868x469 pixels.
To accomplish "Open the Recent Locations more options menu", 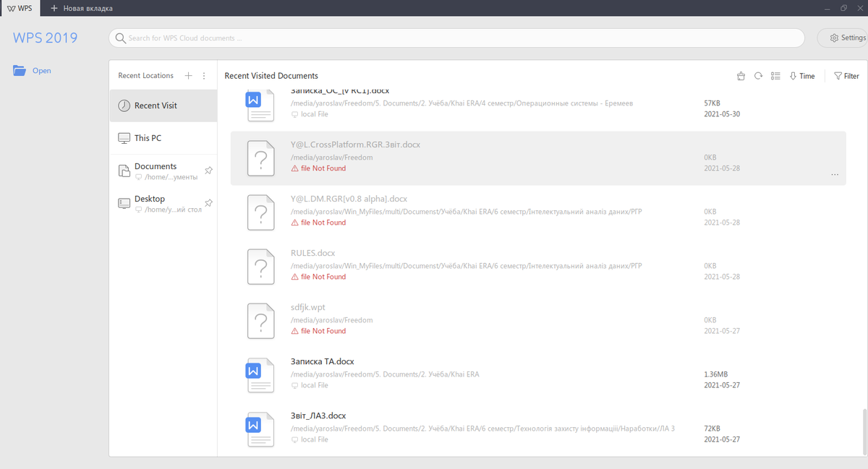I will pos(204,75).
